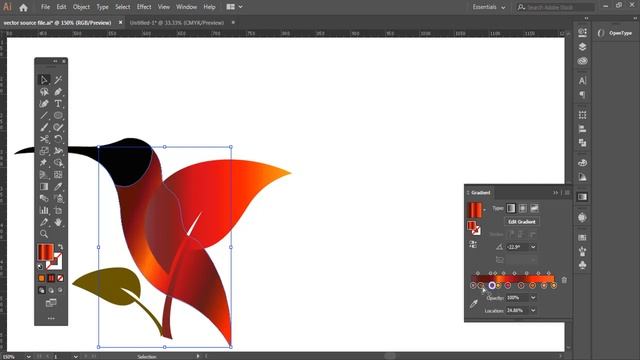Delete selected gradient stop trash icon
Screen dimensions: 640x360
coord(564,280)
